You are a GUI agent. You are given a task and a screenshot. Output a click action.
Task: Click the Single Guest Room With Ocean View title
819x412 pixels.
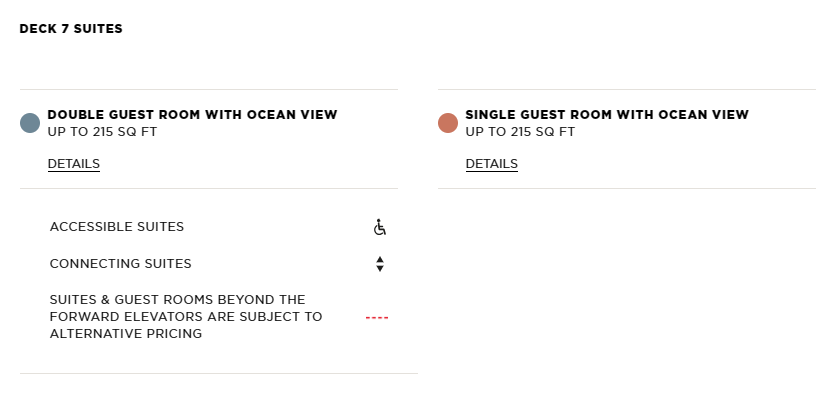[x=607, y=115]
